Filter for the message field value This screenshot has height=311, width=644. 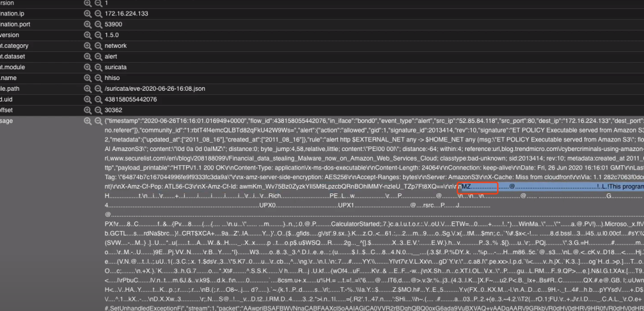tap(88, 121)
